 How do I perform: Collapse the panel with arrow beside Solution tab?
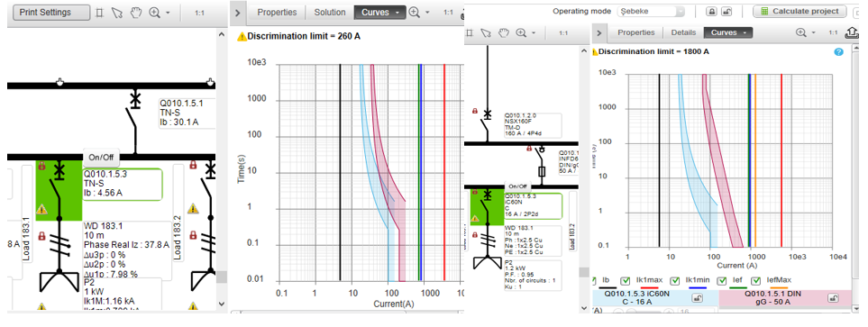[237, 13]
